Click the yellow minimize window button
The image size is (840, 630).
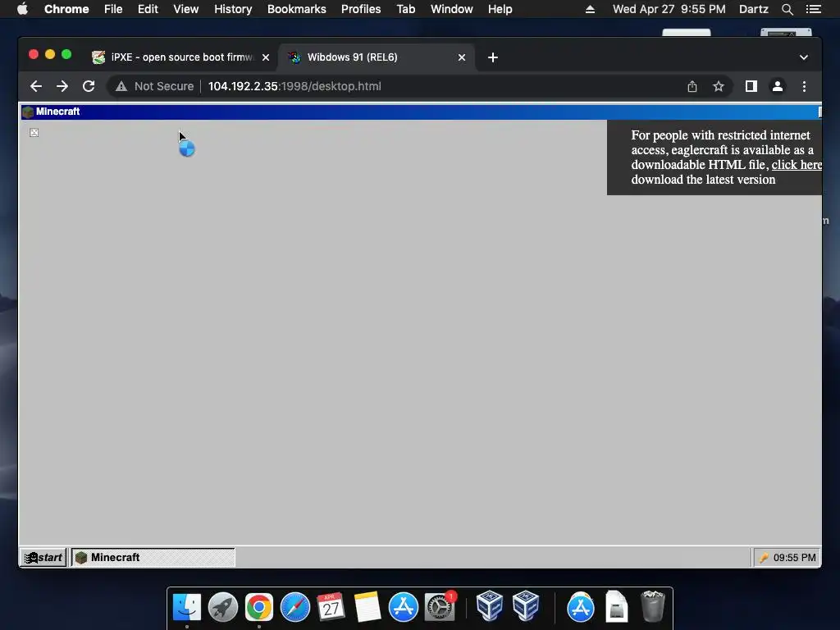coord(50,54)
